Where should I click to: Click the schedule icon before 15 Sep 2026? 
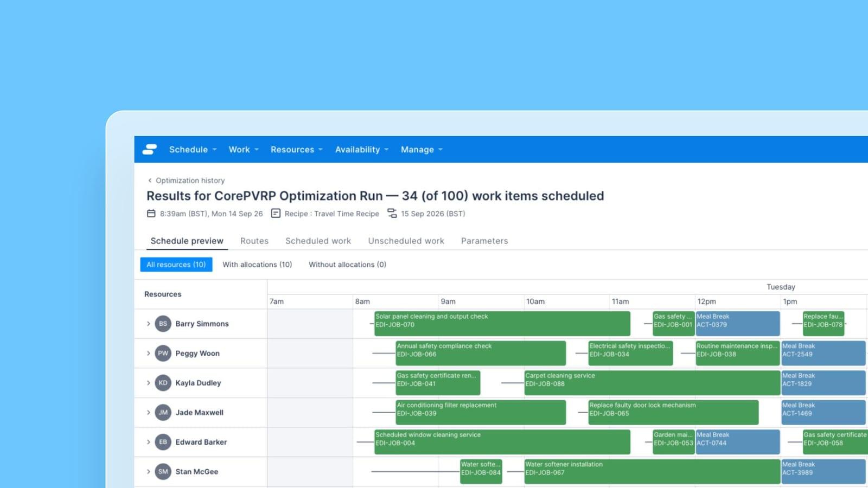[x=392, y=214]
